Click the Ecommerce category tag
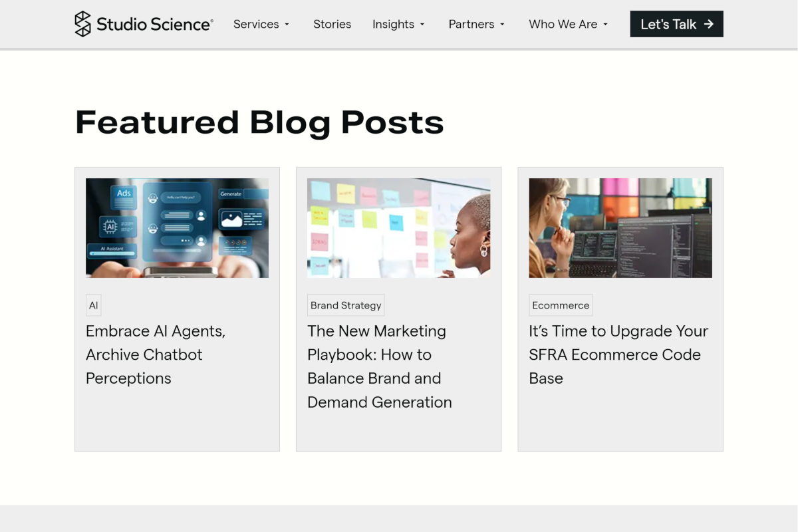 (x=561, y=305)
